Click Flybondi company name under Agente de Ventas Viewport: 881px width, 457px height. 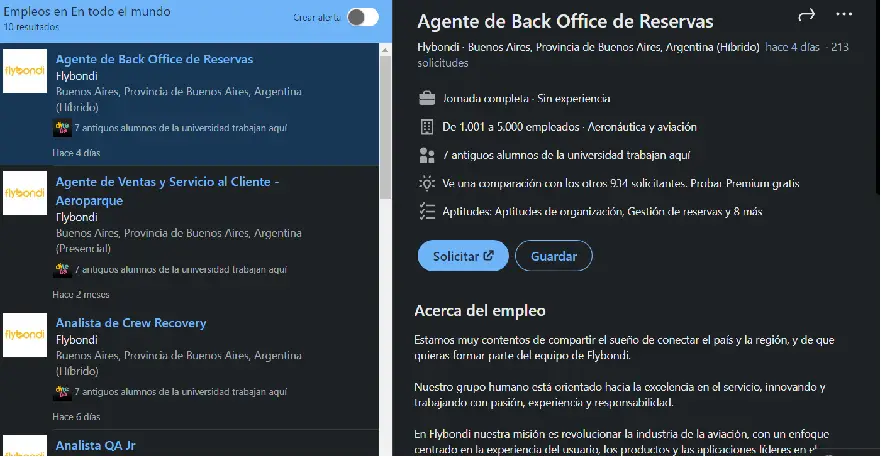point(76,217)
